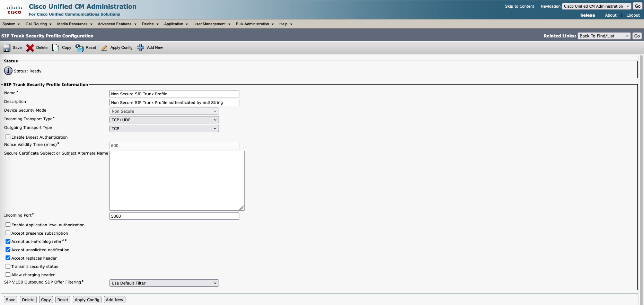Click the red X Delete icon
The image size is (644, 305).
[30, 48]
